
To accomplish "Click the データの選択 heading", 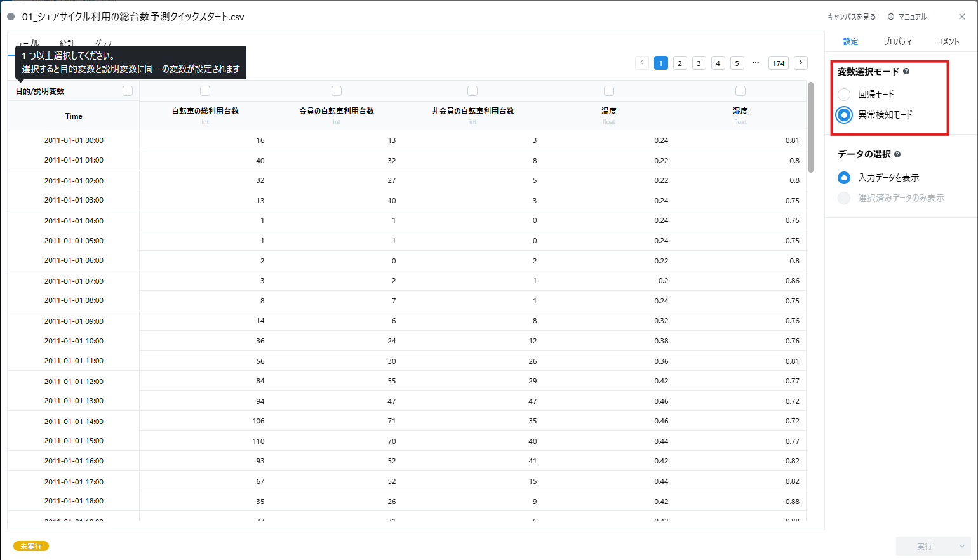I will click(864, 154).
